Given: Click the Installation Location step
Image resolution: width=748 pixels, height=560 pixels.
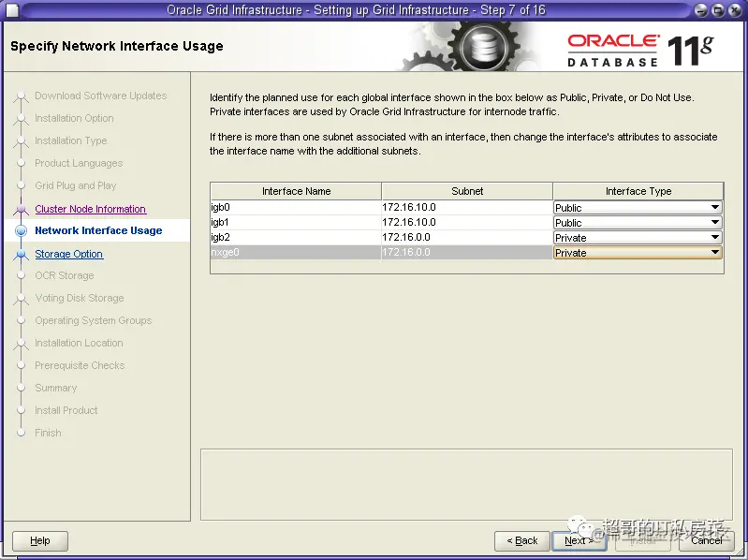Looking at the screenshot, I should (x=79, y=343).
